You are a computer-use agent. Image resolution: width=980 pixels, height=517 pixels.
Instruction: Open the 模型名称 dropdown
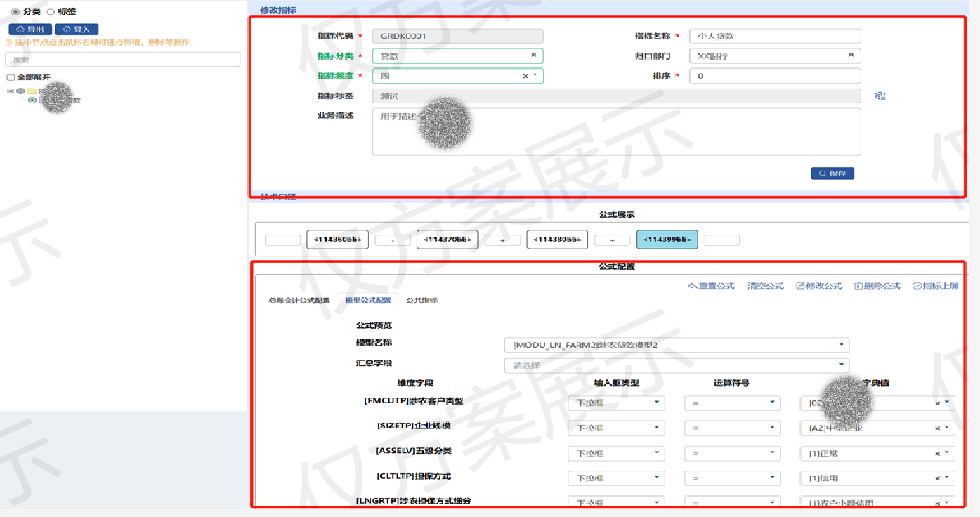[x=677, y=345]
